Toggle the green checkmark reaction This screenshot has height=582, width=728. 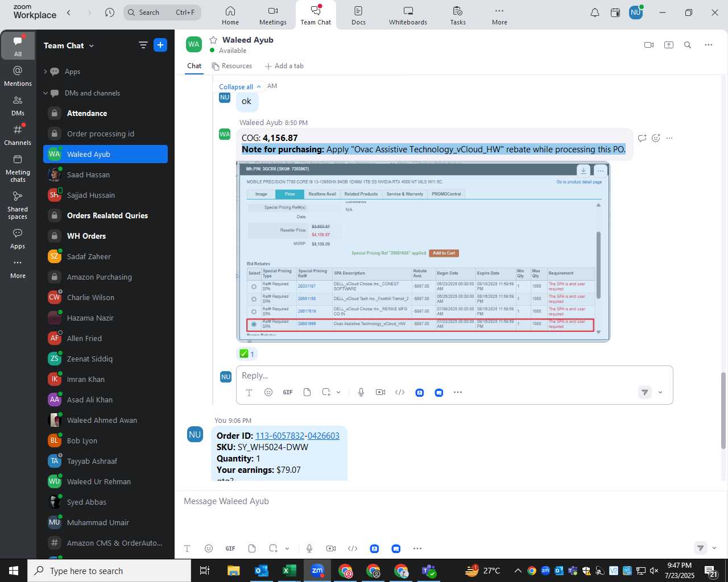point(247,354)
